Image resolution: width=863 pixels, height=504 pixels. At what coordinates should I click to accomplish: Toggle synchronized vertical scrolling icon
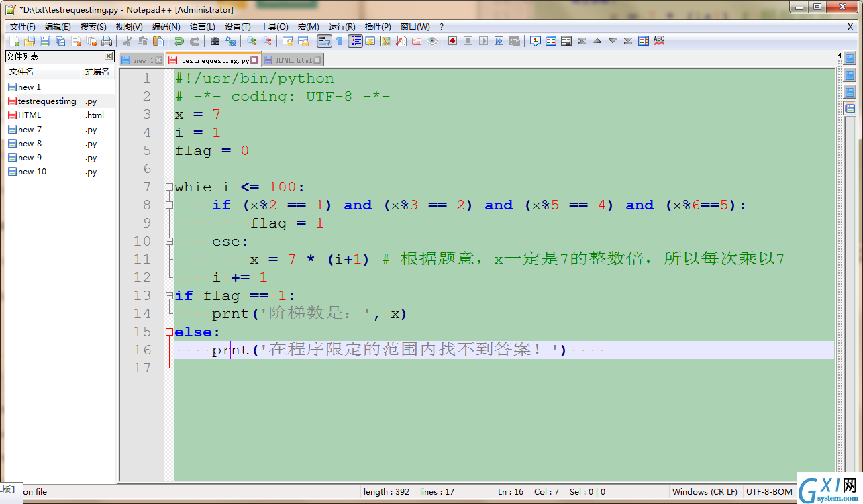288,41
